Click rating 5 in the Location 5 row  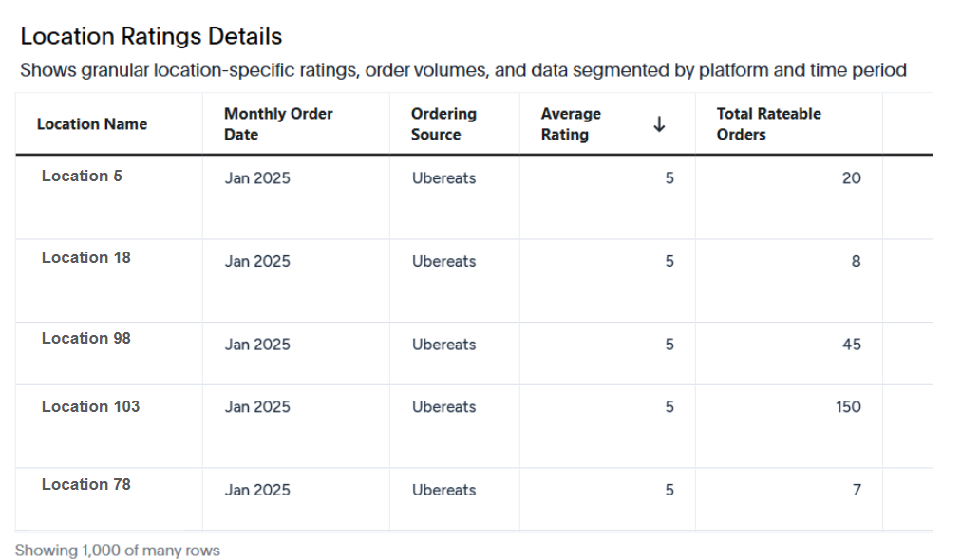[x=669, y=178]
